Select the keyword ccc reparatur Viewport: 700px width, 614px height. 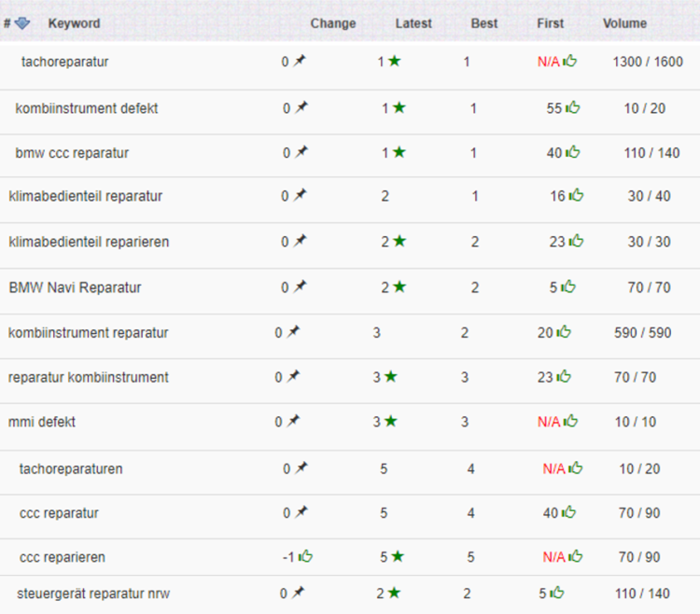tap(59, 513)
